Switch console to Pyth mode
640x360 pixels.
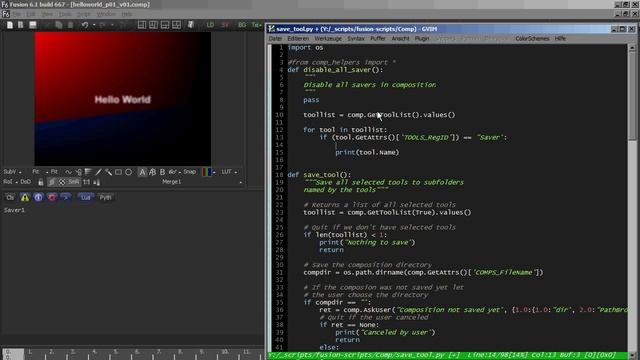tap(105, 198)
